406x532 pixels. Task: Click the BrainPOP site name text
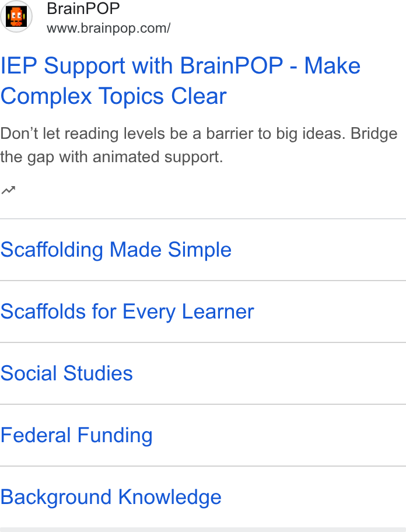tap(83, 9)
